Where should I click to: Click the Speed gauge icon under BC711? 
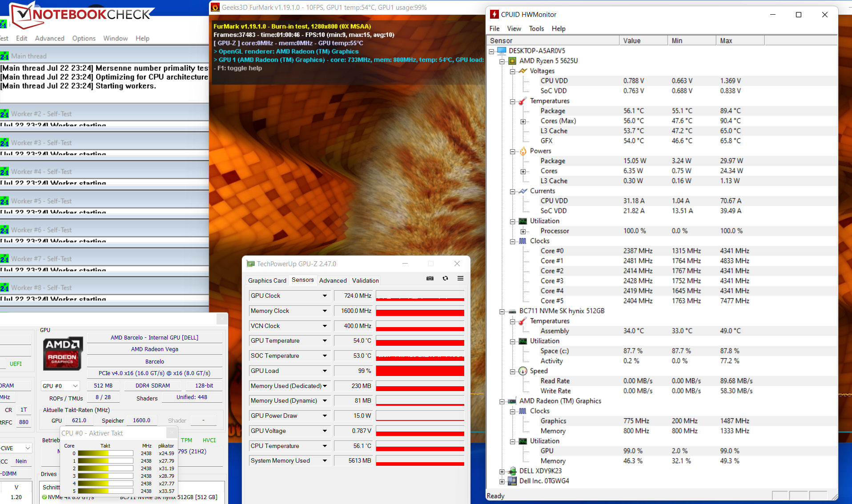pyautogui.click(x=523, y=371)
